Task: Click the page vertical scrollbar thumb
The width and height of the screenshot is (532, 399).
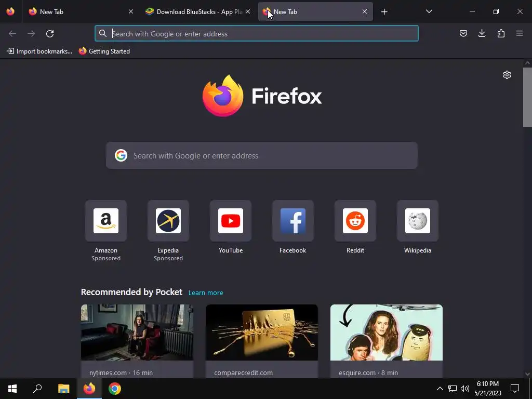Action: point(527,97)
